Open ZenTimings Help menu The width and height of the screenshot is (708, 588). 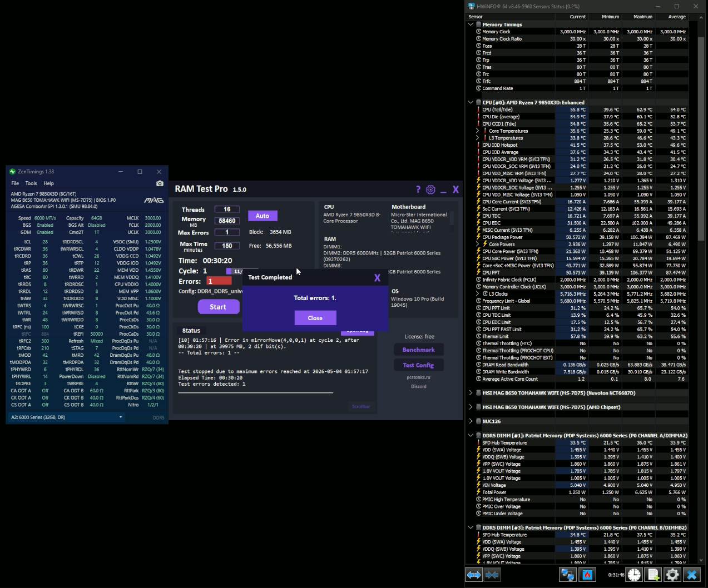49,183
